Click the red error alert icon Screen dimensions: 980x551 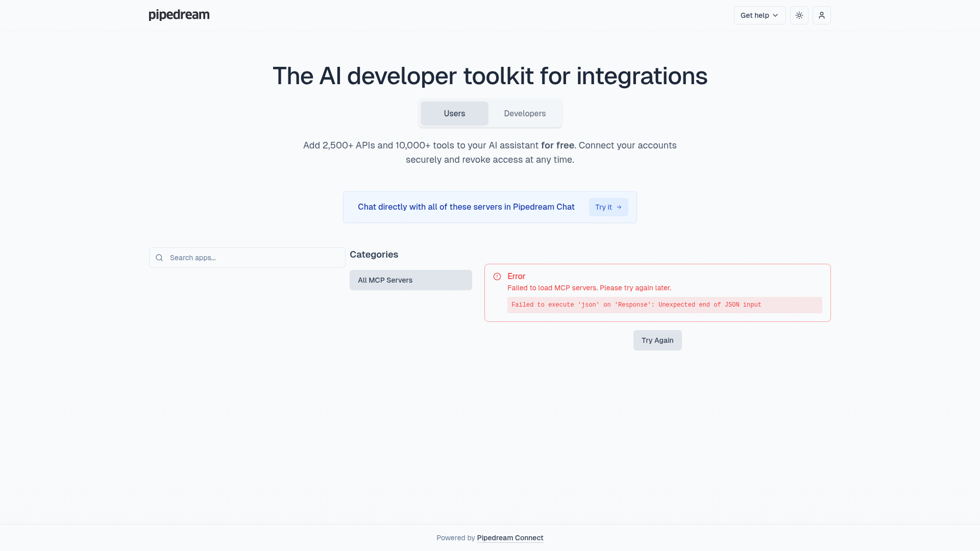pyautogui.click(x=497, y=277)
